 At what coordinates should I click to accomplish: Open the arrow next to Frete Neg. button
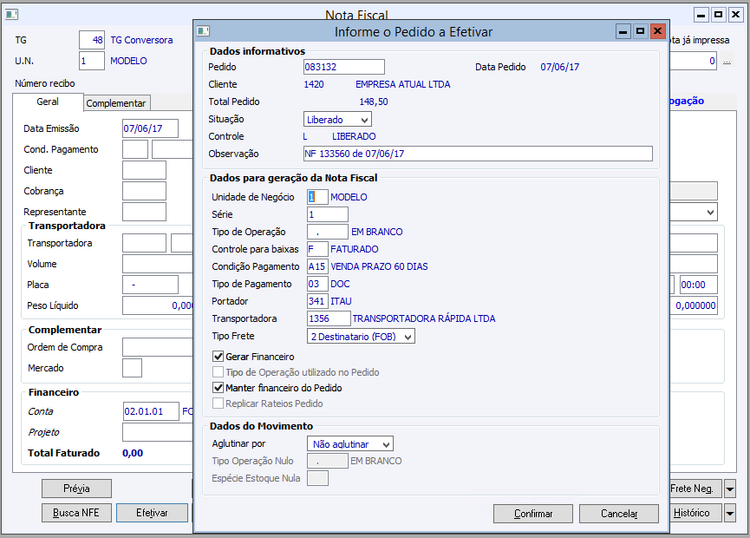pyautogui.click(x=730, y=489)
